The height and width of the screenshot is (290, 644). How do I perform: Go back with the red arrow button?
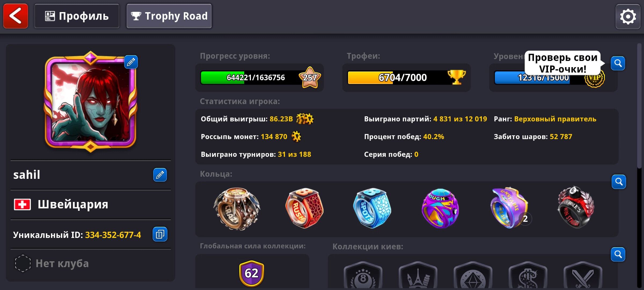pyautogui.click(x=16, y=16)
